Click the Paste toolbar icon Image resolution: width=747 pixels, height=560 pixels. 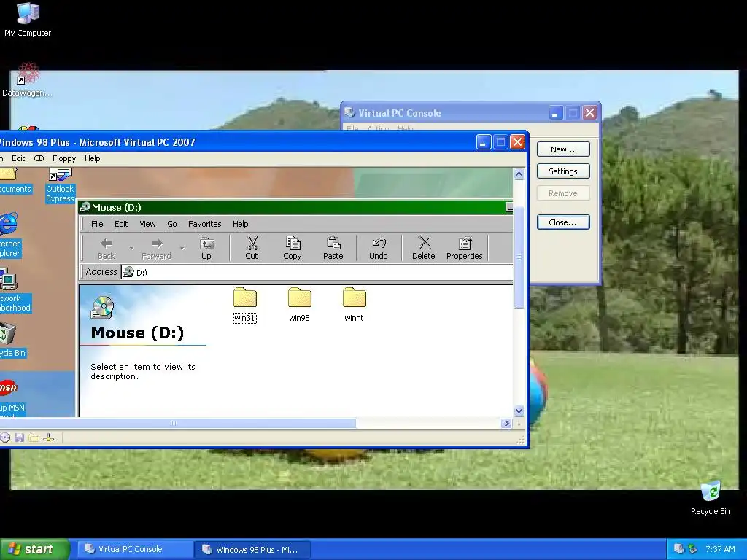pyautogui.click(x=333, y=248)
